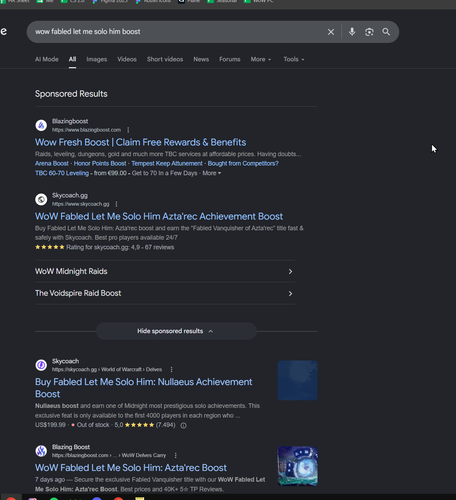Switch to Short videos tab
Image resolution: width=456 pixels, height=500 pixels.
pos(165,59)
